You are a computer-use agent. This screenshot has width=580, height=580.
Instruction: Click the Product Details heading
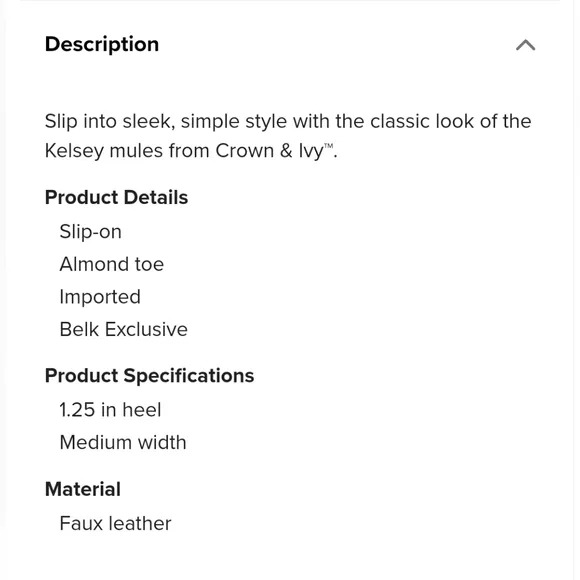point(116,197)
